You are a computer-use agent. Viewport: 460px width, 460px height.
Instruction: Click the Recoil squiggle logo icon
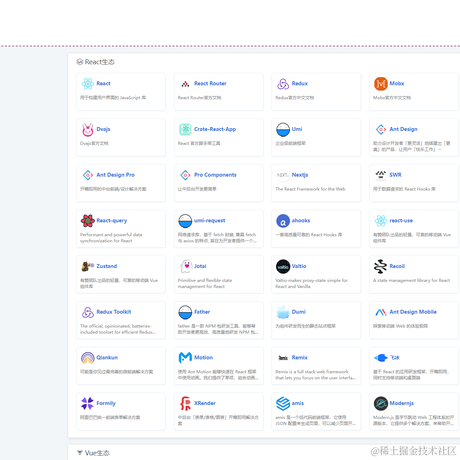coord(380,266)
